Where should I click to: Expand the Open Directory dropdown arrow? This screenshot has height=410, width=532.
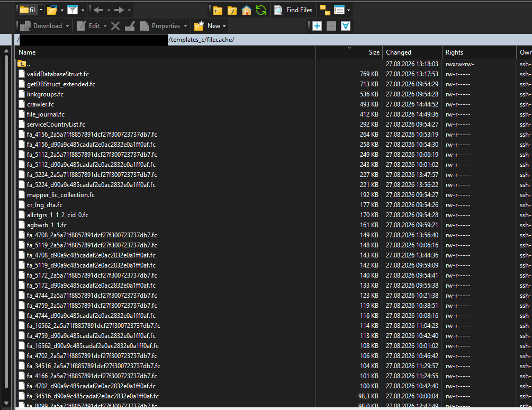tap(62, 10)
